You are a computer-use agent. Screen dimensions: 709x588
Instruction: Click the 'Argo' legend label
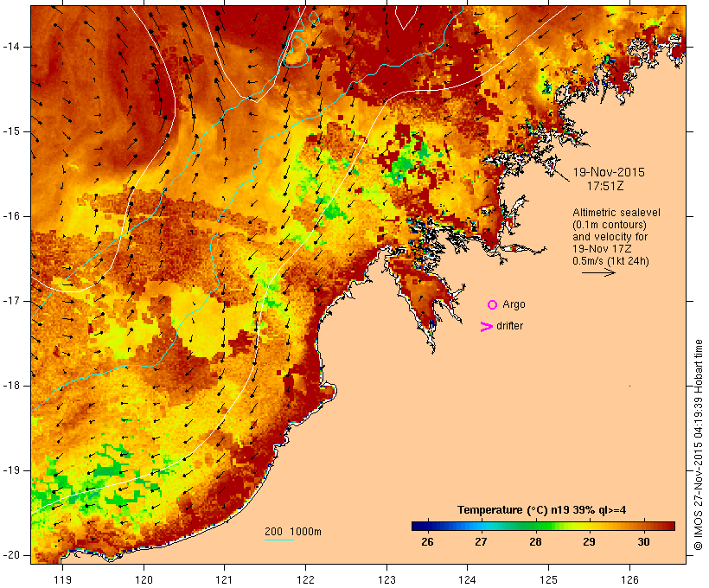[514, 305]
